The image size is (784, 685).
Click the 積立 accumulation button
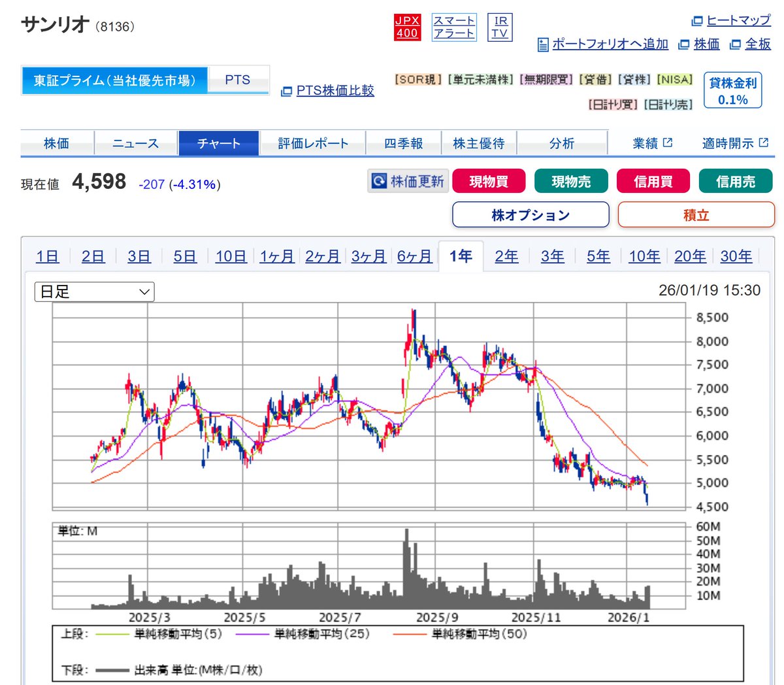click(x=695, y=214)
